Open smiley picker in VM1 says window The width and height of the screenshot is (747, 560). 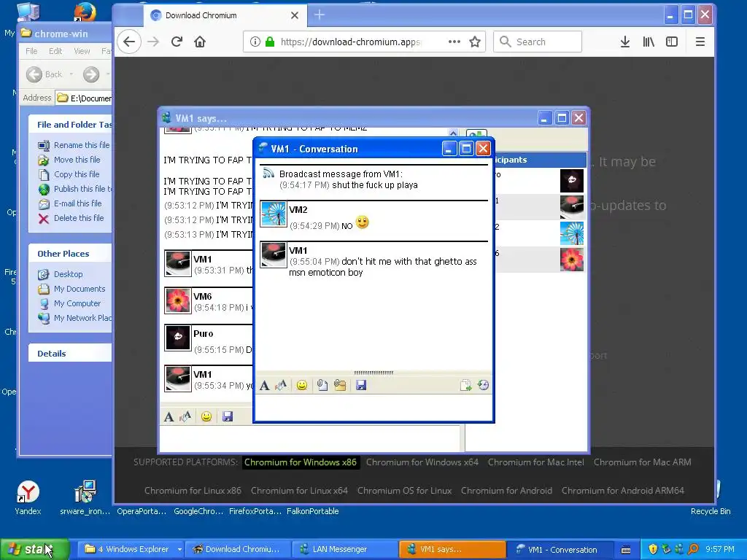pyautogui.click(x=206, y=416)
